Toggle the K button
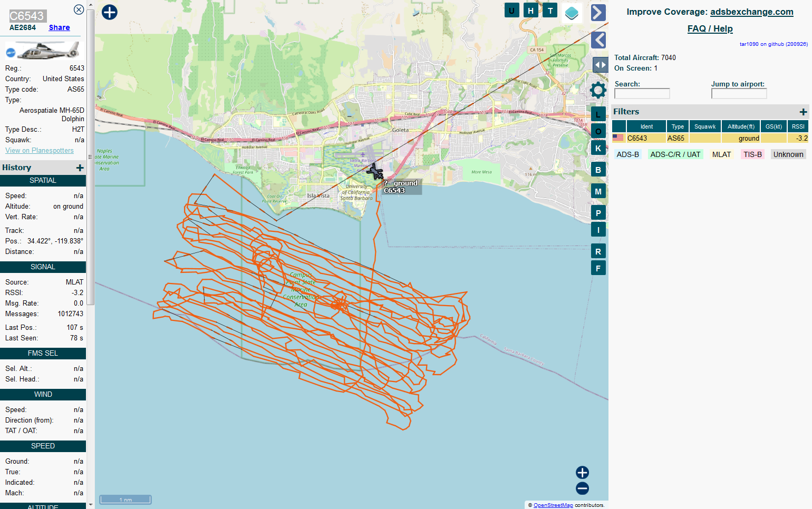Viewport: 812px width, 509px height. (x=598, y=148)
